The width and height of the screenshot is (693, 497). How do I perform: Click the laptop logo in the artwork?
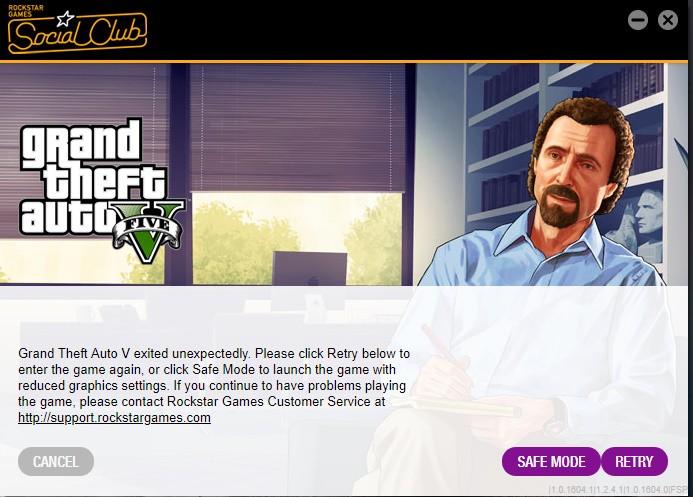coord(313,281)
